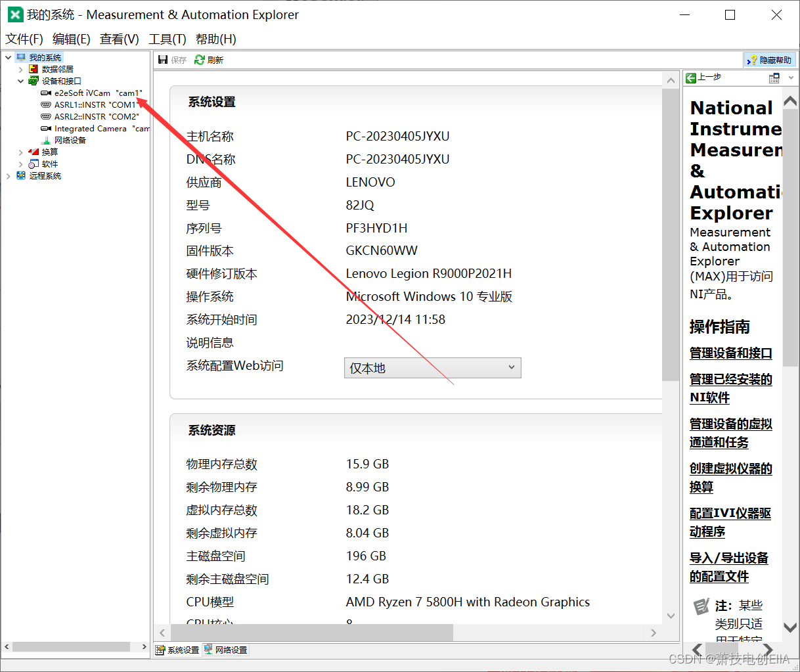Expand the 软件 tree node
This screenshot has height=672, width=800.
[x=20, y=164]
